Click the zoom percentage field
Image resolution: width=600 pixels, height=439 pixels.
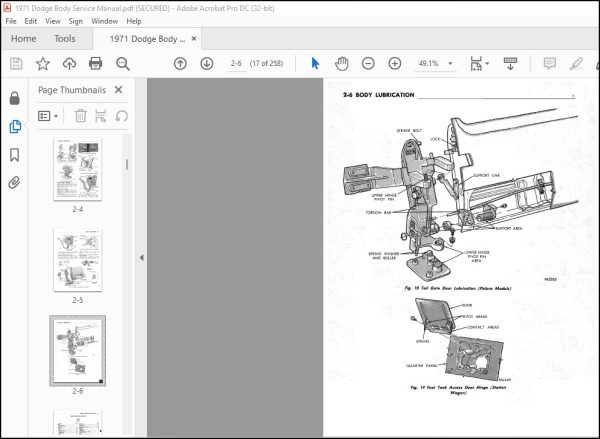[x=429, y=64]
